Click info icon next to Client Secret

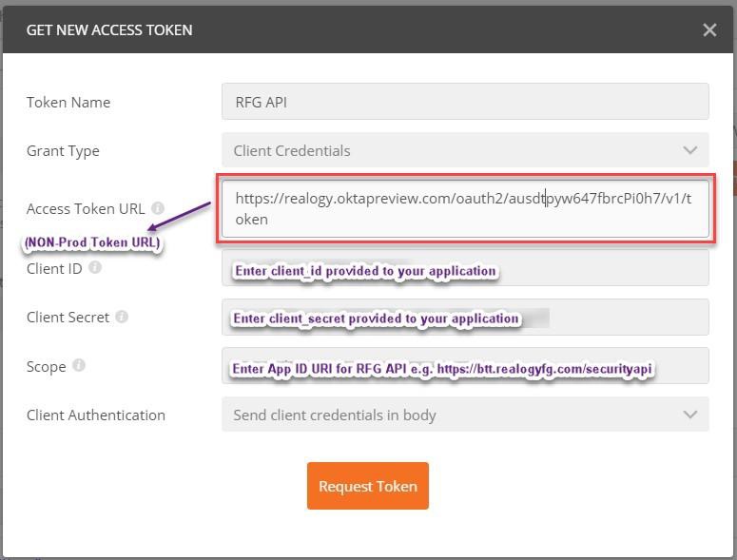(122, 318)
